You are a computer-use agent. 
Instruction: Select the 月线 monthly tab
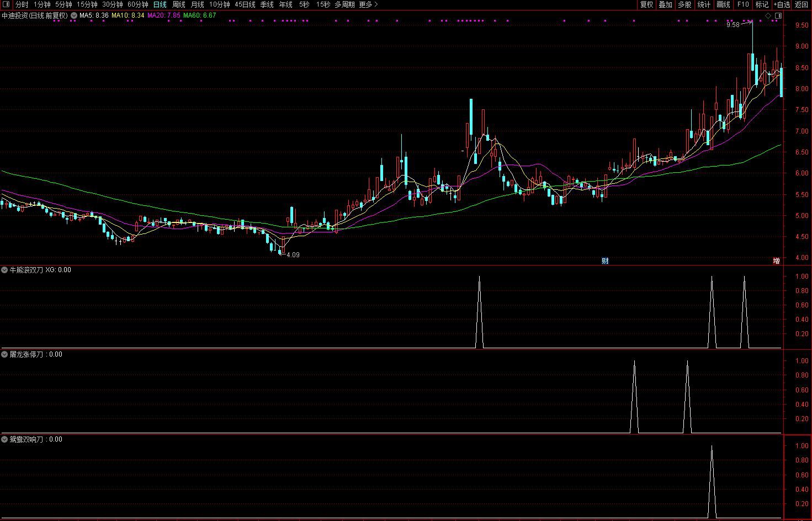pyautogui.click(x=198, y=4)
